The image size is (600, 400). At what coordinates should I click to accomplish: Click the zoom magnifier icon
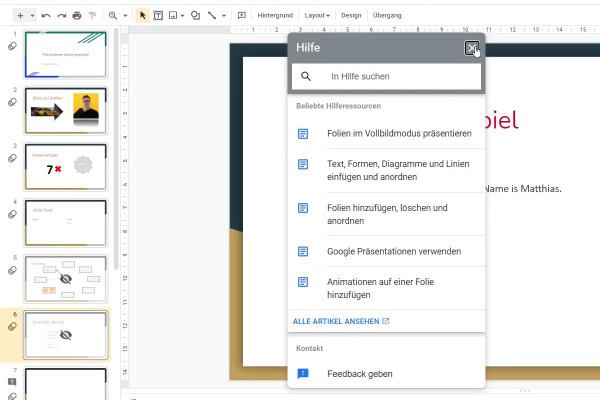tap(113, 16)
